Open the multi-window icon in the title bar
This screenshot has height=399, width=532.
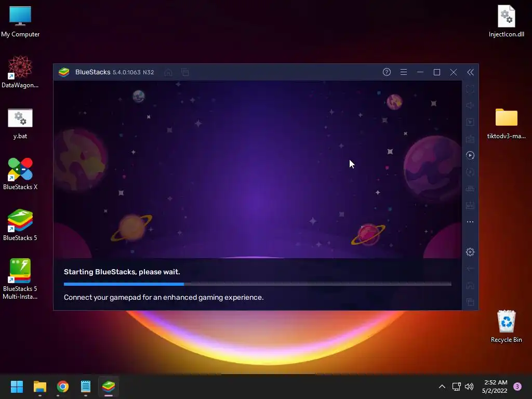tap(185, 72)
